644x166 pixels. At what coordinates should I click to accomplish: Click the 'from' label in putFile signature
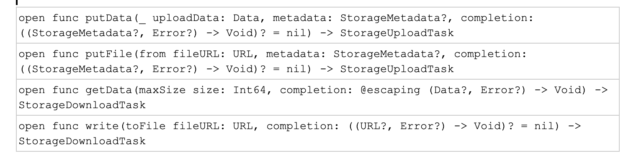coord(153,54)
